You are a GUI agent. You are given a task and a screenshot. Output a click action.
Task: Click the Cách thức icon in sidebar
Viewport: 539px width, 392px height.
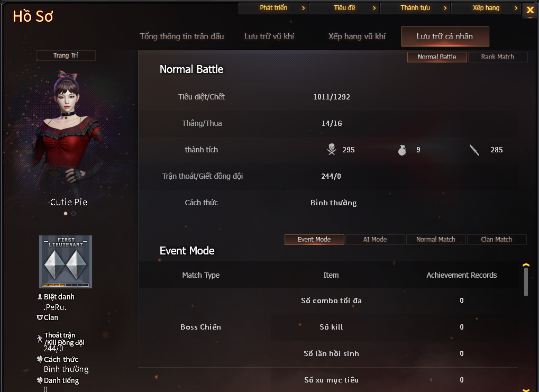pyautogui.click(x=40, y=359)
